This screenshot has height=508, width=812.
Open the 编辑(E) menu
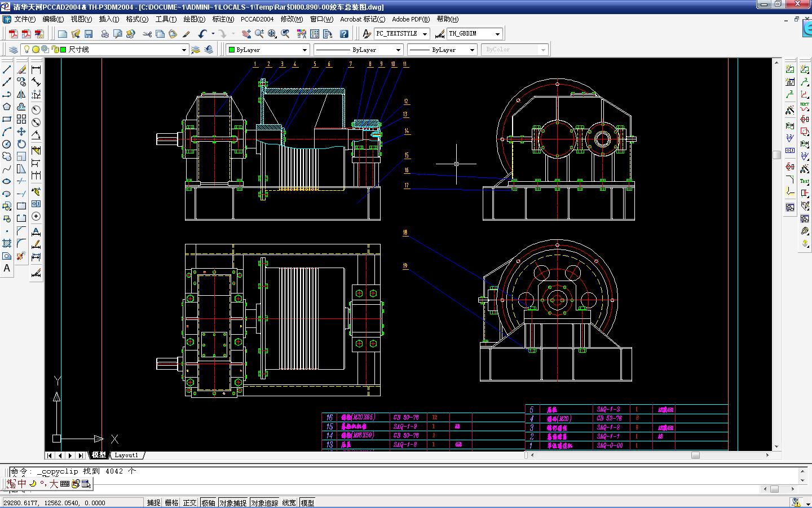point(53,19)
